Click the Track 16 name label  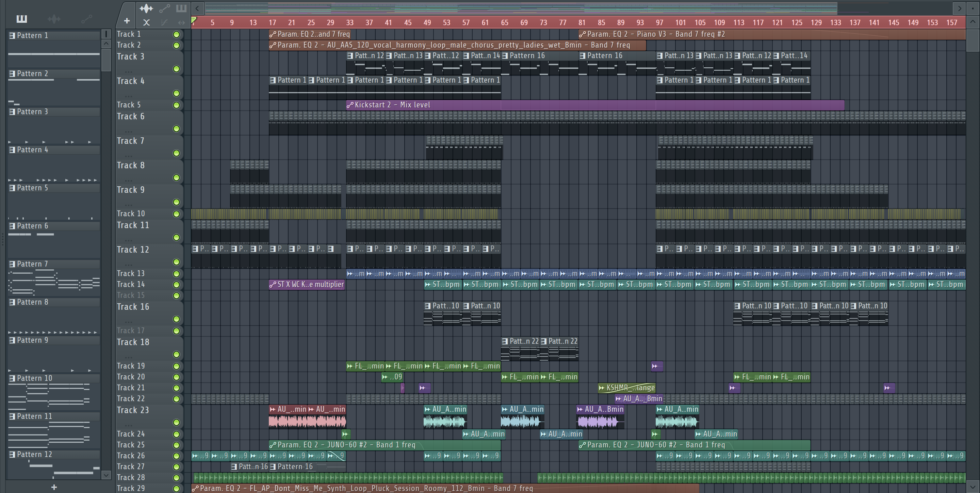pyautogui.click(x=133, y=307)
